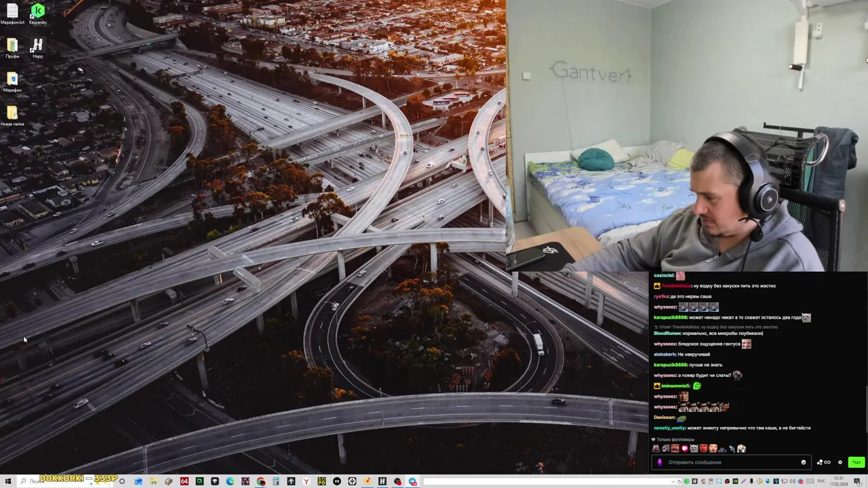Image resolution: width=868 pixels, height=488 pixels.
Task: Open Calculator from the taskbar
Action: point(276,481)
